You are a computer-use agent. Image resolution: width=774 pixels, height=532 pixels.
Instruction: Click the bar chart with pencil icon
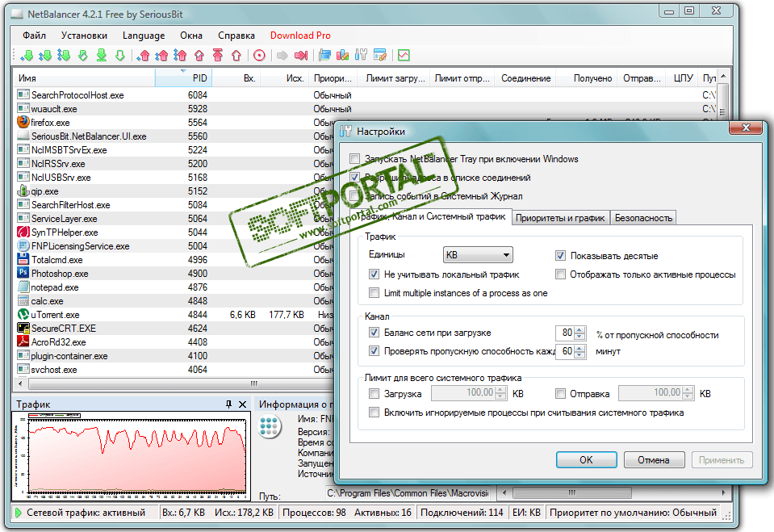pyautogui.click(x=342, y=56)
